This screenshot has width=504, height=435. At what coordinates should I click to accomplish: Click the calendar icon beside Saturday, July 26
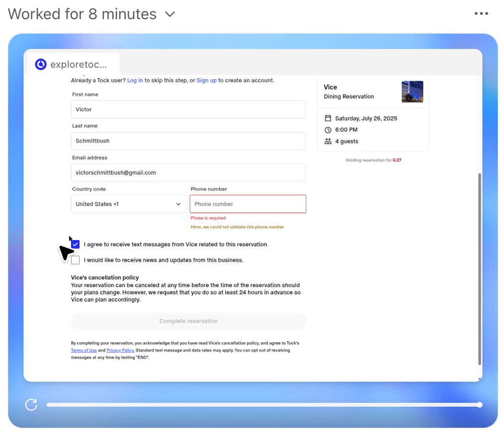[328, 118]
